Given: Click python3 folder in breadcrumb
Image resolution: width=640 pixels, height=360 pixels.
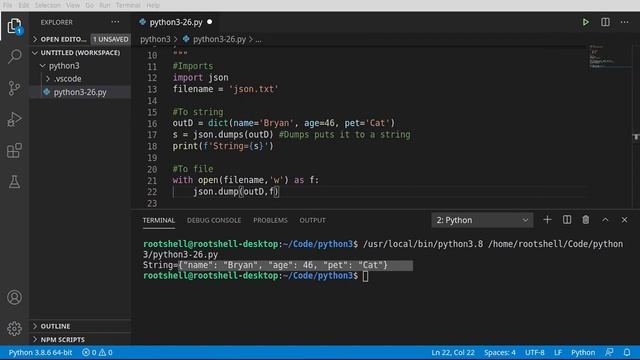Looking at the screenshot, I should (155, 39).
